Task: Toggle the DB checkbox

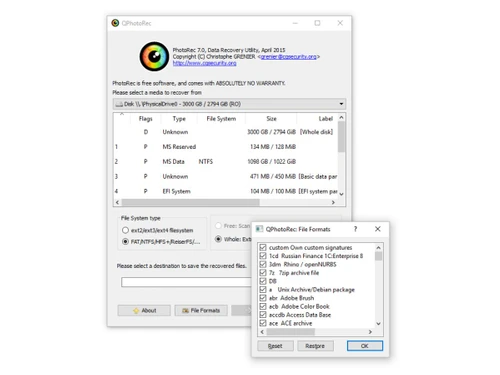Action: [x=263, y=281]
